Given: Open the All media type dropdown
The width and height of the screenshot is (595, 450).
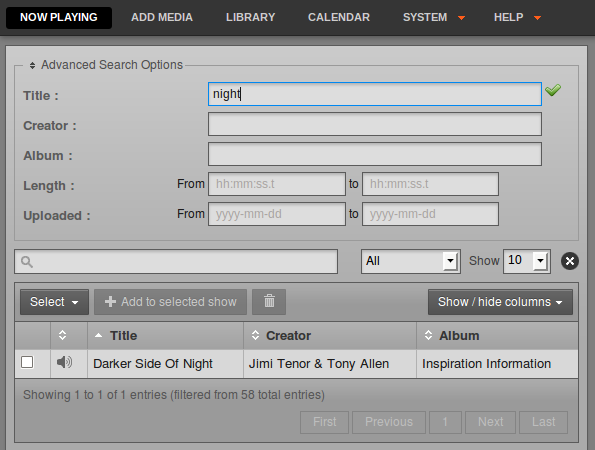Looking at the screenshot, I should tap(411, 261).
